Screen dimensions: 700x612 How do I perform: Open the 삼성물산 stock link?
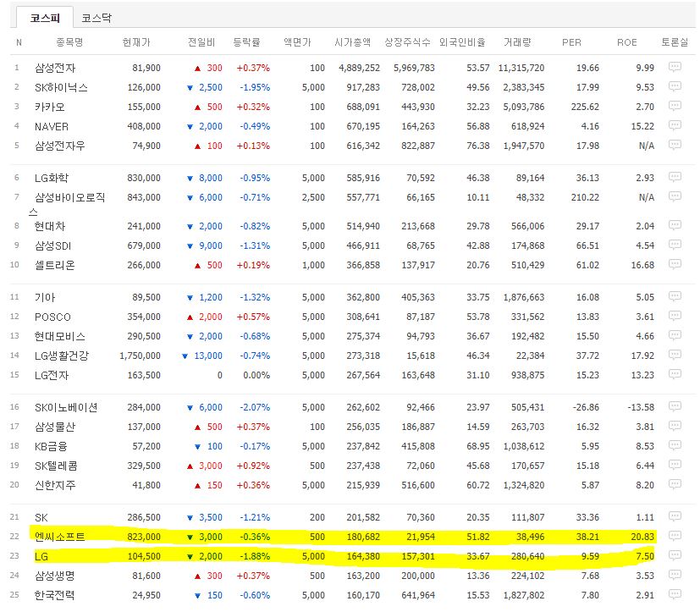(x=55, y=427)
